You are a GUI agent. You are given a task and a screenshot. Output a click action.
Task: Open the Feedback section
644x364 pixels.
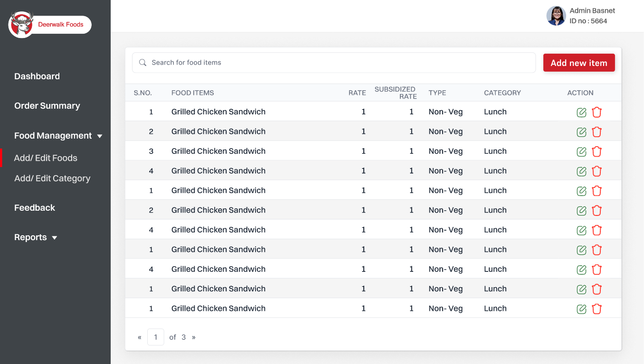35,207
